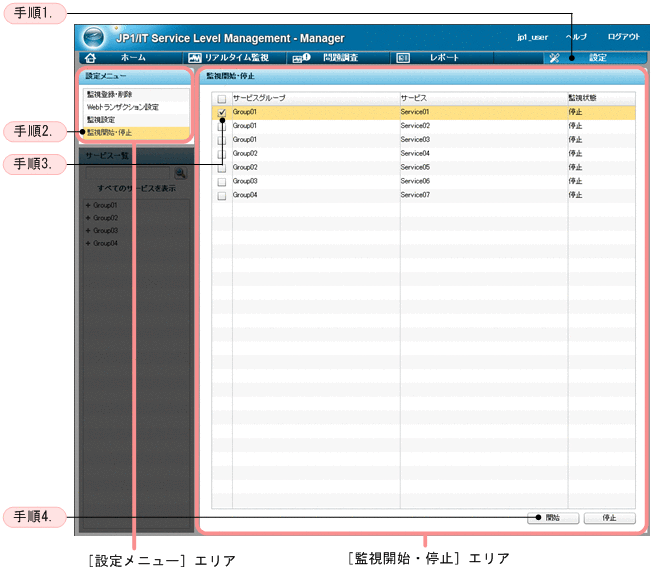The height and width of the screenshot is (573, 653).
Task: Uncheck the Service01 row checkbox
Action: pos(221,113)
